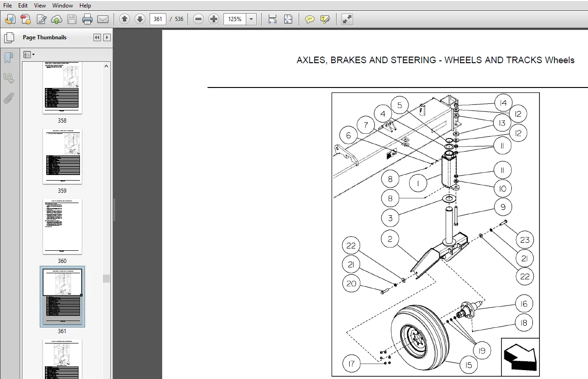This screenshot has height=379, width=588.
Task: Open the Window menu
Action: 63,6
